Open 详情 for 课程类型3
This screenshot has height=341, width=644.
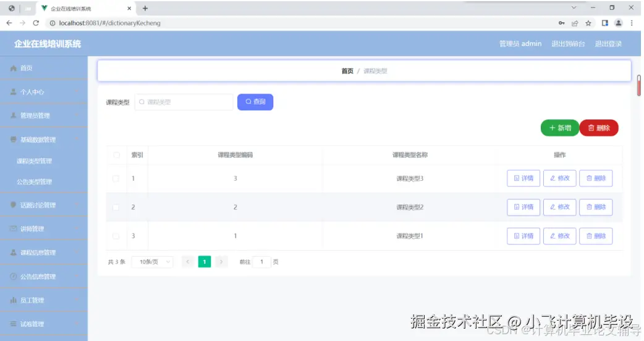(523, 178)
